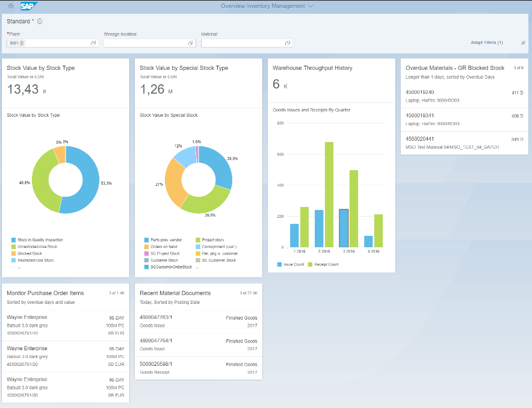Open value help for Plant field
Image resolution: width=532 pixels, height=408 pixels.
pyautogui.click(x=93, y=43)
